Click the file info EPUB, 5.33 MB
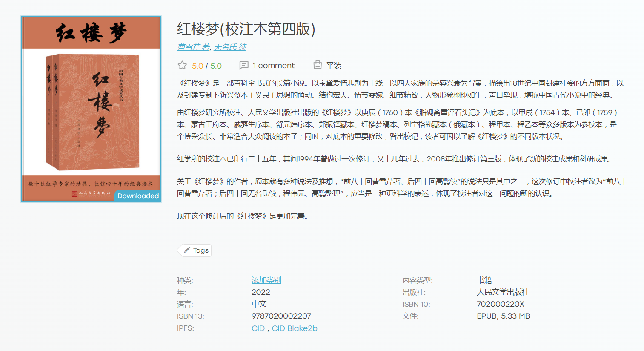 [503, 316]
